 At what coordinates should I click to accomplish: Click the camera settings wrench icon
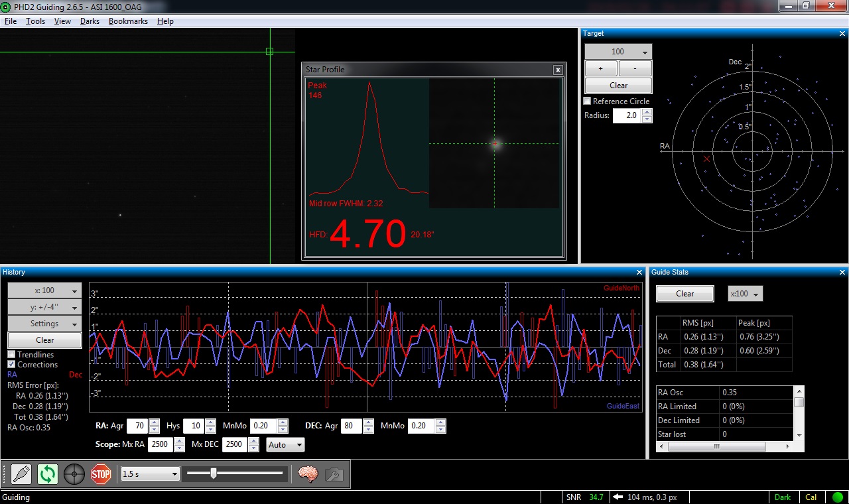point(334,474)
